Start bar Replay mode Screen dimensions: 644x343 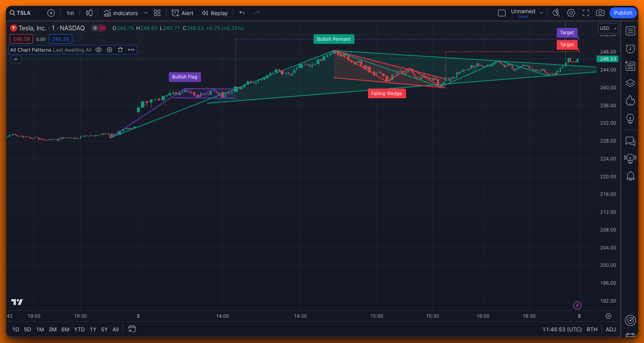click(x=215, y=13)
